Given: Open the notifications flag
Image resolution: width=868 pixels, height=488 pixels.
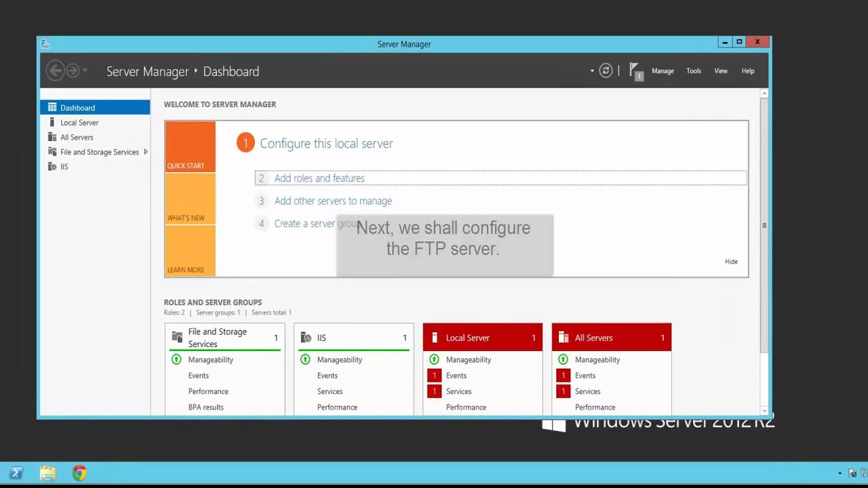Looking at the screenshot, I should [635, 71].
